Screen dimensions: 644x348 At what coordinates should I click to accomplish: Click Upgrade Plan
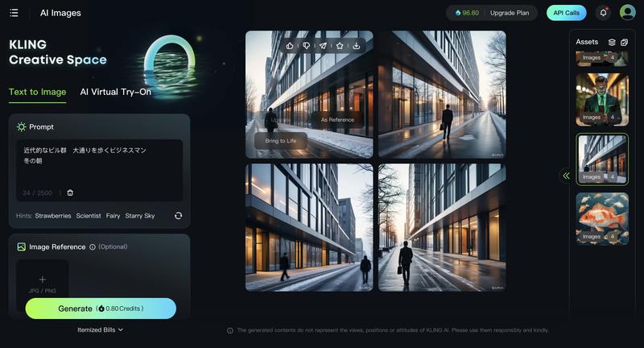click(x=510, y=13)
